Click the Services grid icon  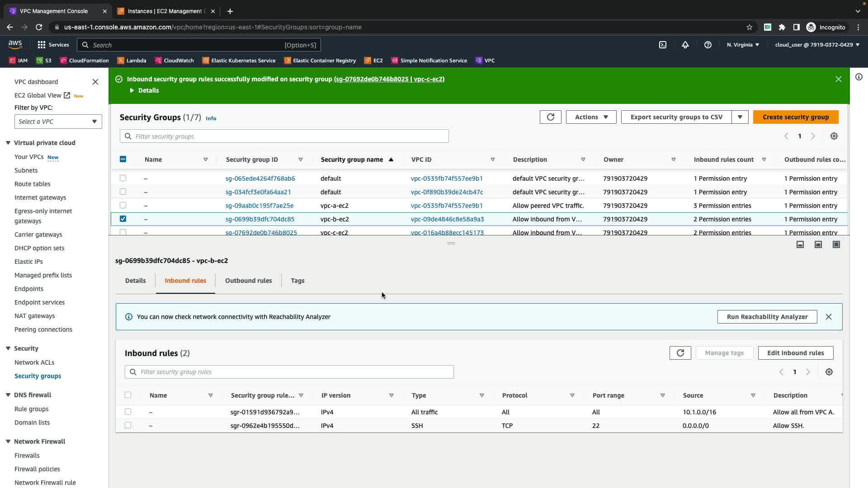42,45
